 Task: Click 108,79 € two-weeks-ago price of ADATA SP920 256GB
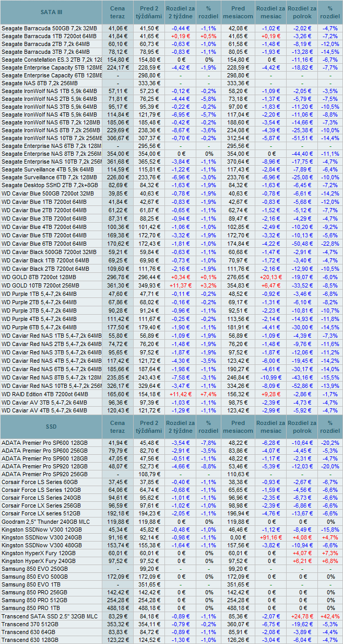[149, 474]
